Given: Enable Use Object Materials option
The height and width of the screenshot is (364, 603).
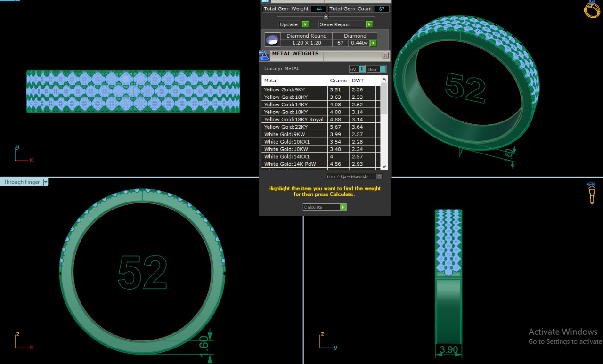Looking at the screenshot, I should point(379,177).
